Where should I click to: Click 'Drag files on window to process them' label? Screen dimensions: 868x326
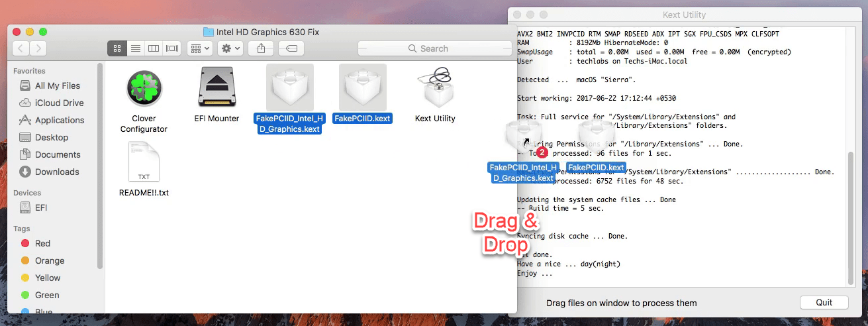pos(622,303)
